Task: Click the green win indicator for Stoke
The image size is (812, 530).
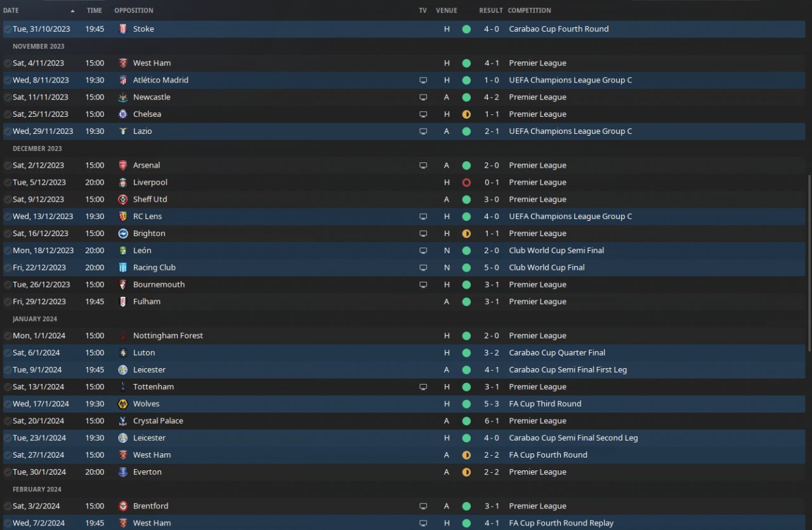Action: pyautogui.click(x=466, y=29)
